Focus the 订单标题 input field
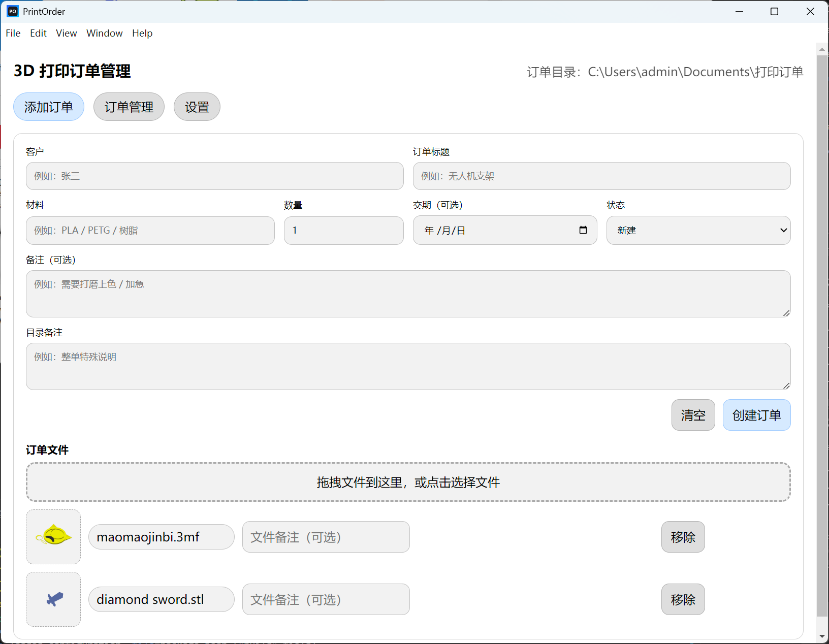Screen dimensions: 829x644 pyautogui.click(x=601, y=176)
